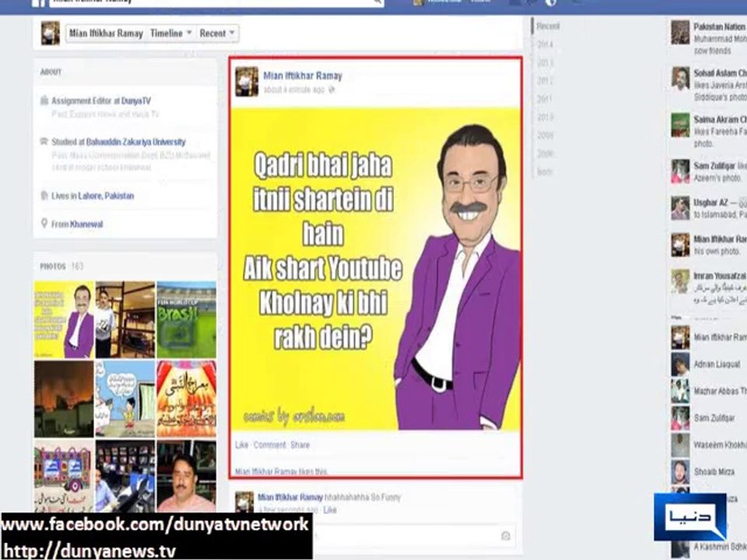Open Usghar AZ ticker story
This screenshot has width=747, height=560.
(709, 208)
